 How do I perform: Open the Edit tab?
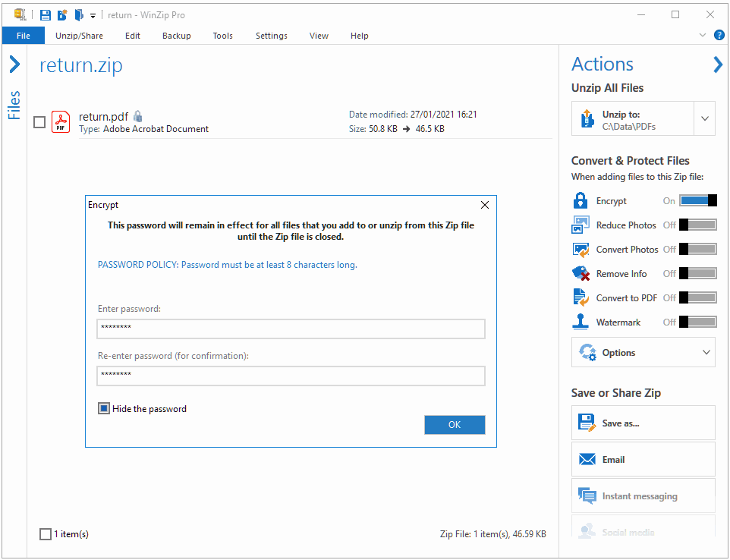point(133,36)
